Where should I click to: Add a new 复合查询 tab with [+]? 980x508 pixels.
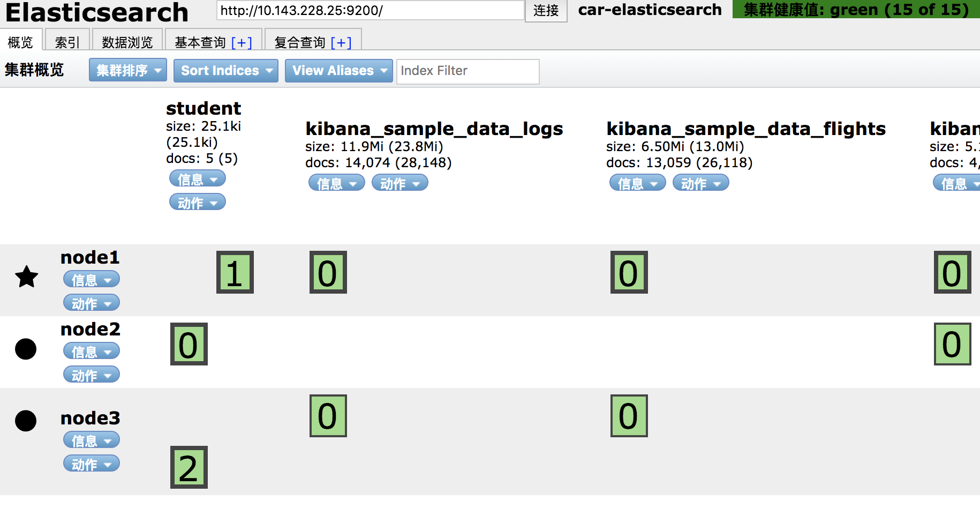pos(341,42)
